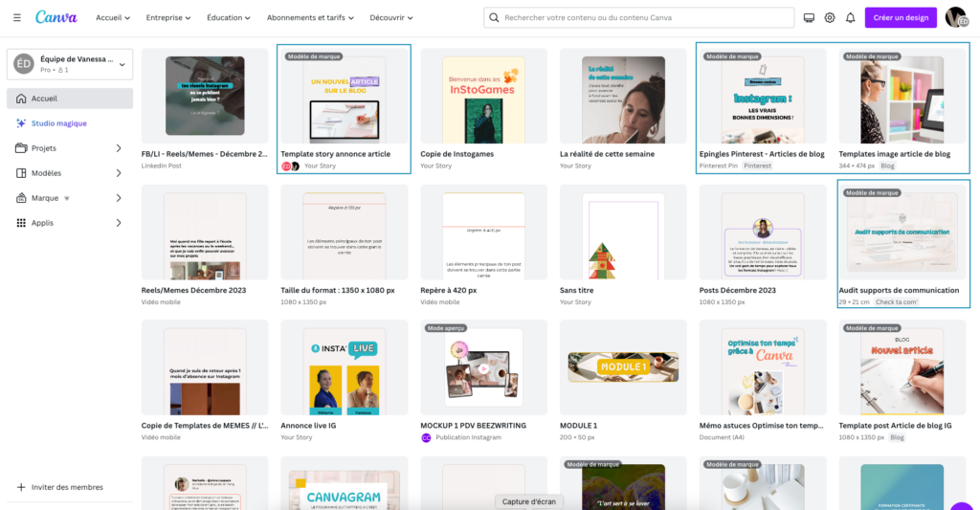Select Studio magique in the sidebar

(70, 123)
